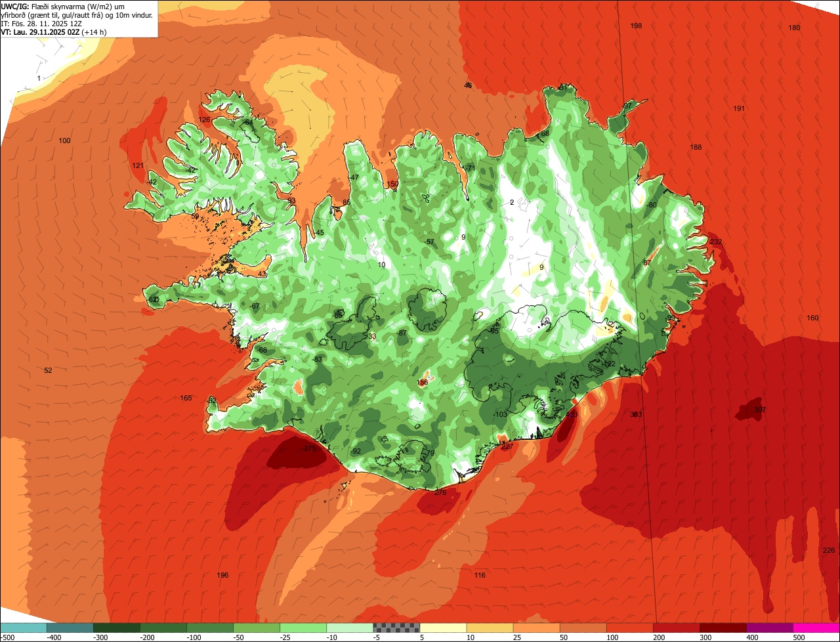Click the map value '226'
Screen dimensions: 840x642
(x=829, y=550)
